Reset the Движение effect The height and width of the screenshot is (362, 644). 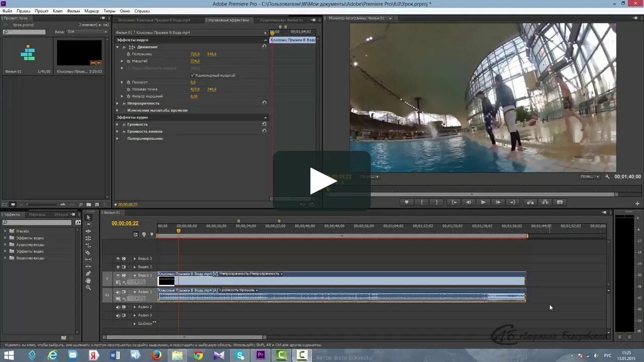(264, 46)
